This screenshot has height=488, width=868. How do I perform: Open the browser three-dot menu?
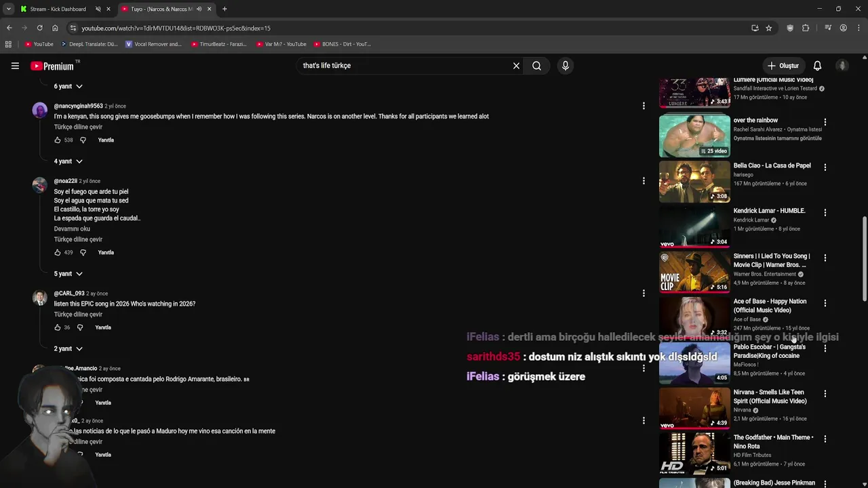(x=859, y=28)
